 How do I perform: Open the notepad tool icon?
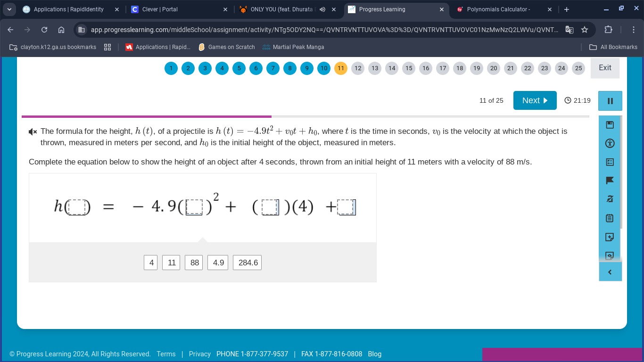(610, 218)
